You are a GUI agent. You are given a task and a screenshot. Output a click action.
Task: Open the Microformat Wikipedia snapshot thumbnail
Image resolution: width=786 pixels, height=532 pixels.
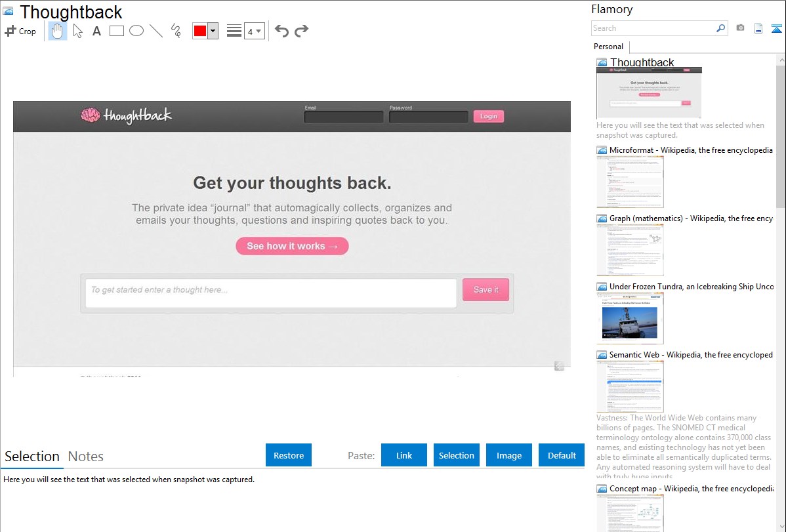(630, 182)
